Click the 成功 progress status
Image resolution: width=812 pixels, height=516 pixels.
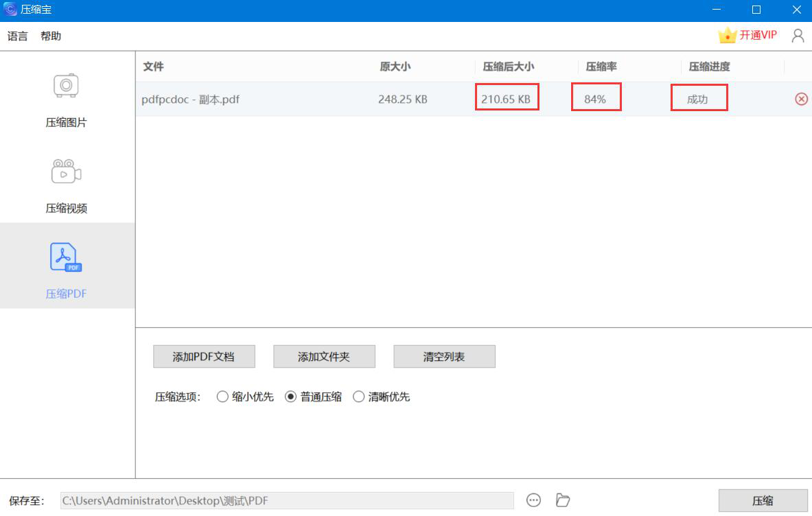[x=697, y=99]
